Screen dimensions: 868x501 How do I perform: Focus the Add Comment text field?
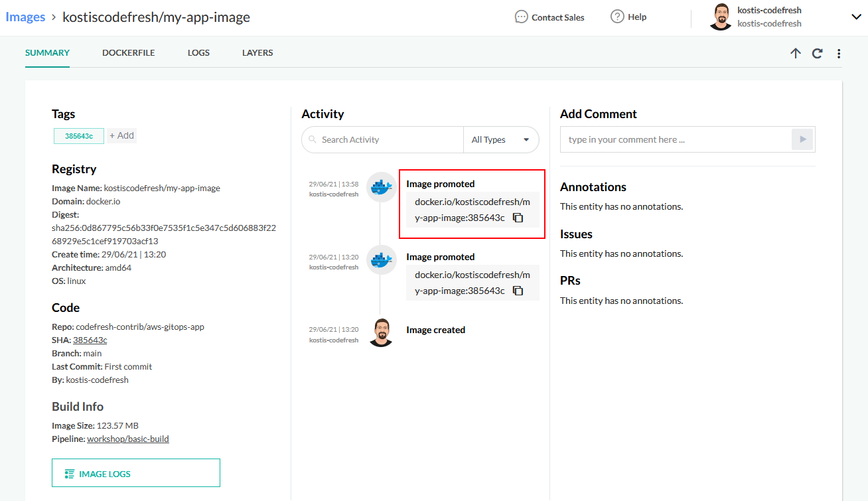[x=676, y=140]
